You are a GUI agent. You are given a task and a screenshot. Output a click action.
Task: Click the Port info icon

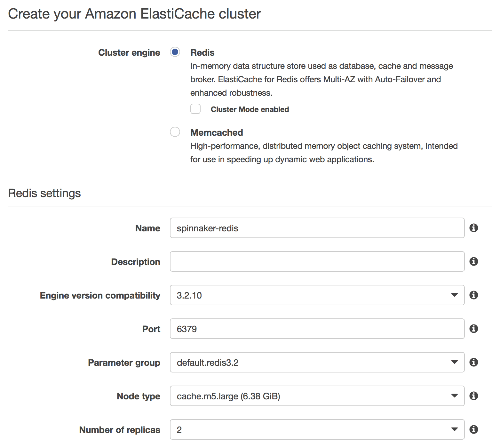click(474, 329)
